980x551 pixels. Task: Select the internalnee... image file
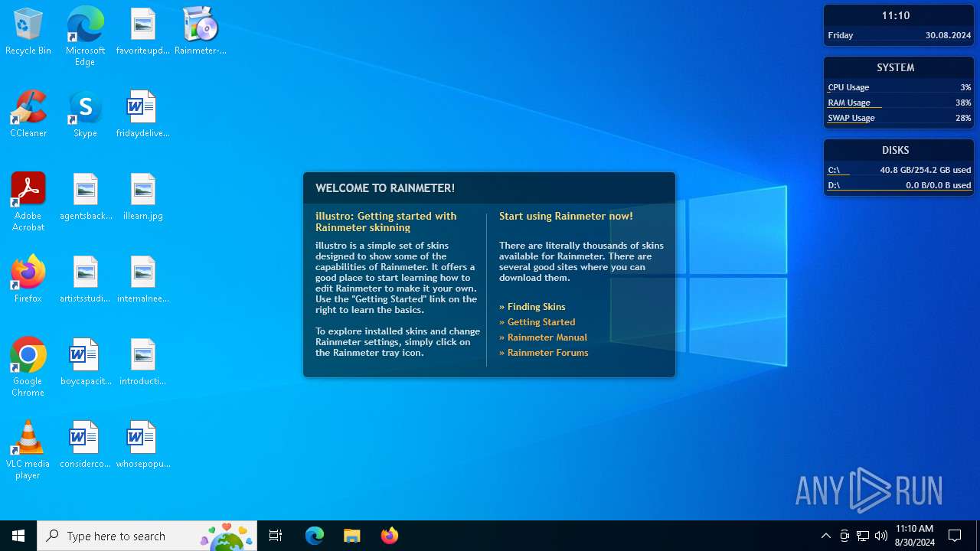142,279
